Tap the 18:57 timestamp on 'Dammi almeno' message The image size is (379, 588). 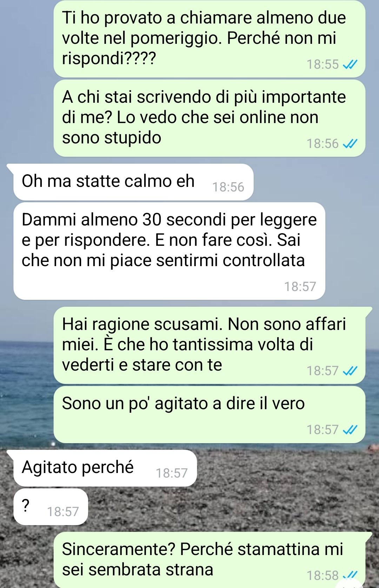coord(300,286)
